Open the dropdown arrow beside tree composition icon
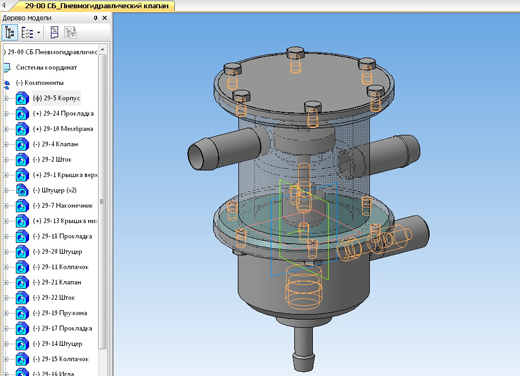Viewport: 520px width, 376px height. [x=39, y=33]
